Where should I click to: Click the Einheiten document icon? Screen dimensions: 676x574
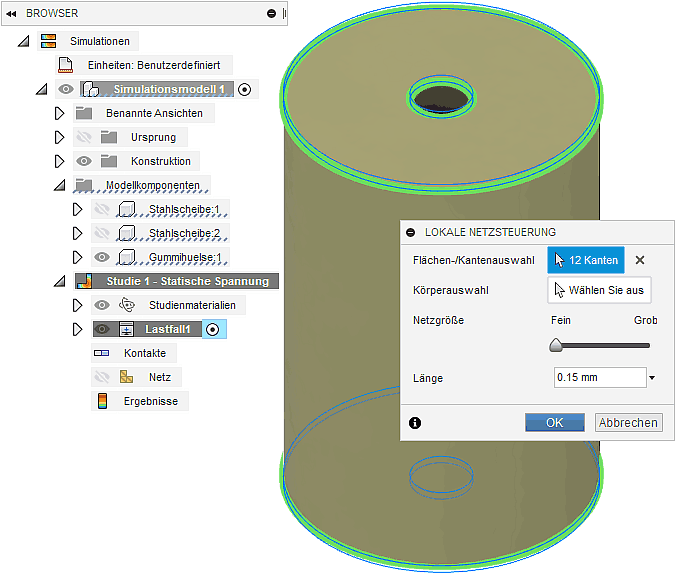tap(65, 65)
